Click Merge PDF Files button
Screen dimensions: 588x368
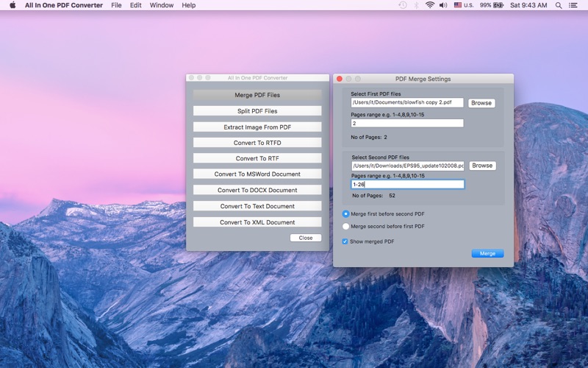pos(257,95)
